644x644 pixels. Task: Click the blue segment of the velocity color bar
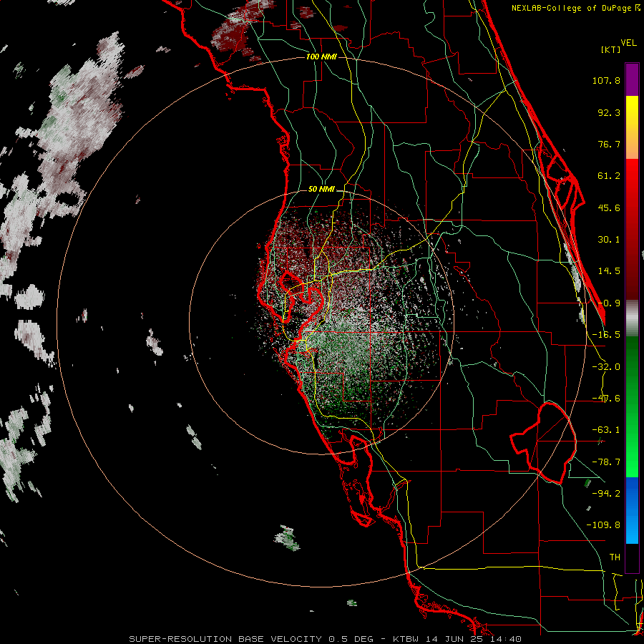click(x=632, y=510)
